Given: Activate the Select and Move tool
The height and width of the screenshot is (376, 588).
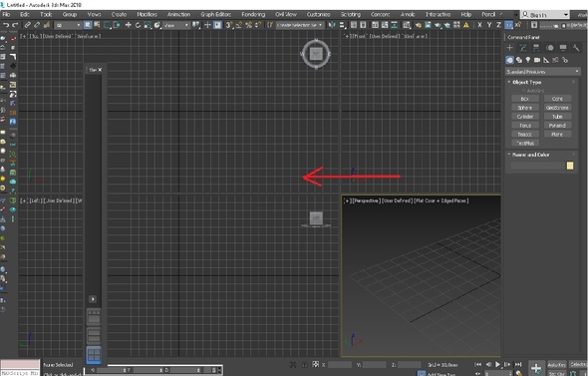Looking at the screenshot, I should (128, 25).
